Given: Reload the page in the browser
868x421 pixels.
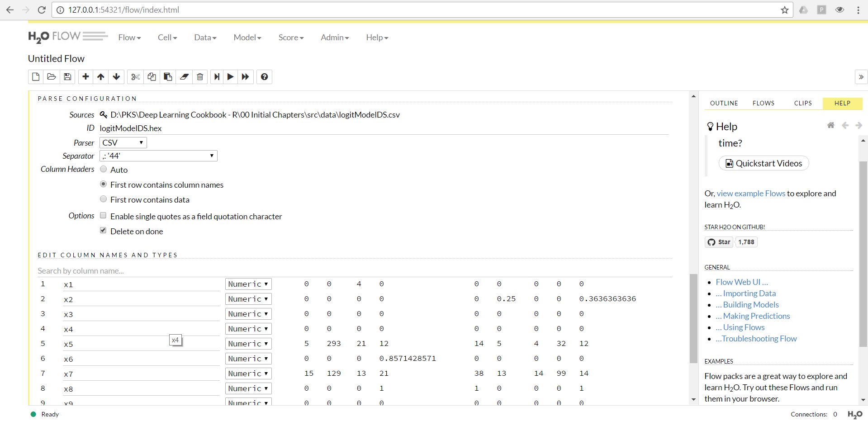Looking at the screenshot, I should pos(42,9).
